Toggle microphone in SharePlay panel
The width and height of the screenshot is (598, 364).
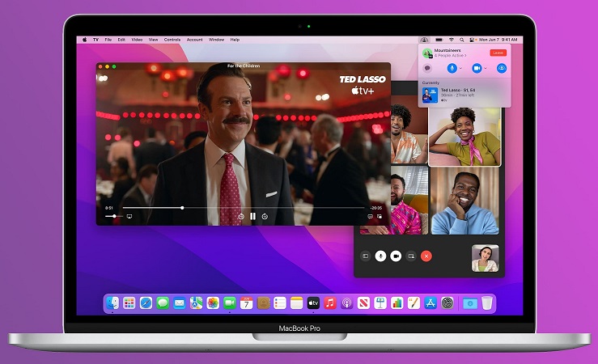pyautogui.click(x=452, y=68)
